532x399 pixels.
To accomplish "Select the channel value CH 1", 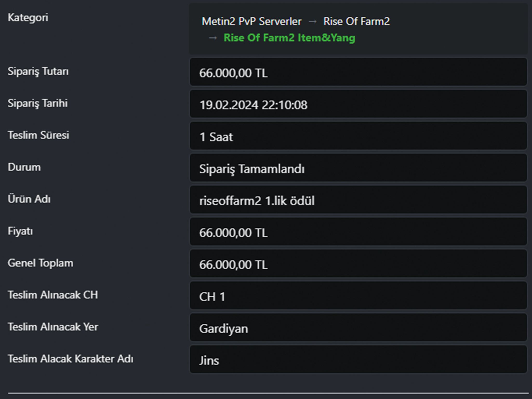I will click(212, 297).
